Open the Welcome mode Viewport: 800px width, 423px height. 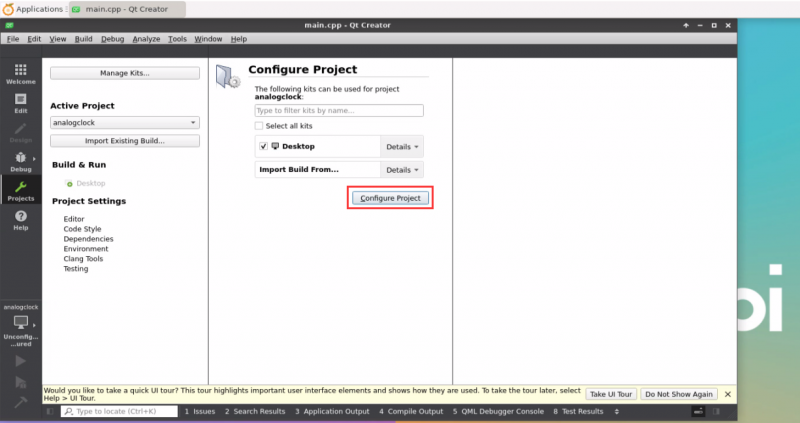click(20, 73)
